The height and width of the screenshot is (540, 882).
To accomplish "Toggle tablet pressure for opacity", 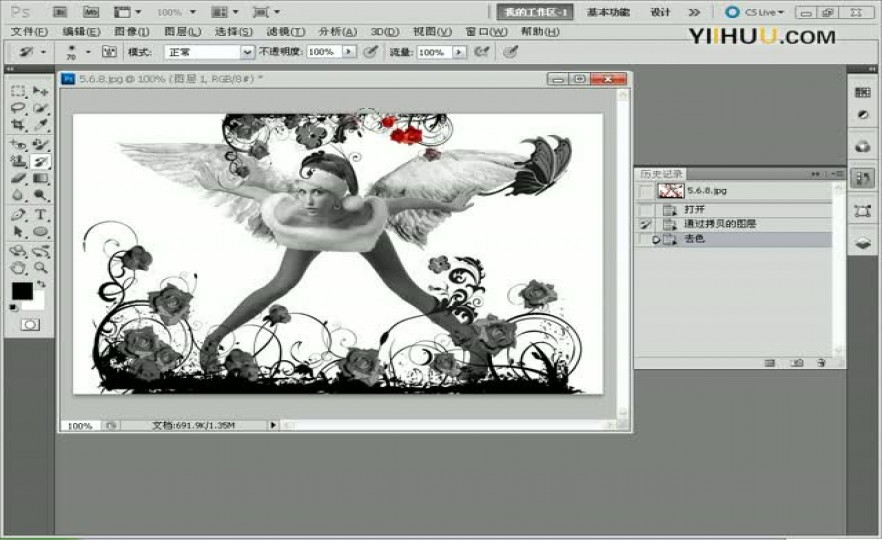I will 370,52.
